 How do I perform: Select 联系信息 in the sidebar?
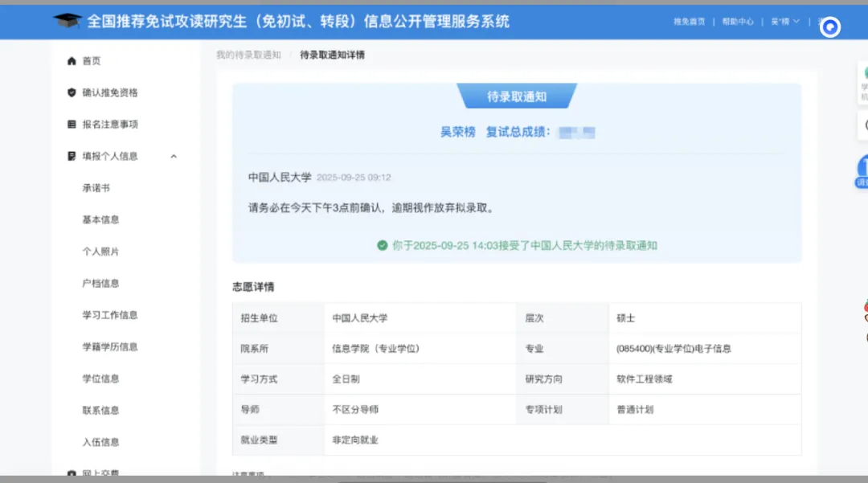coord(100,411)
